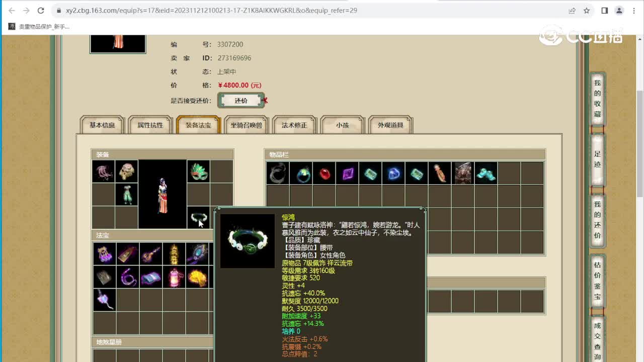Click the jellyfish-like headwear equipment icon
The image size is (644, 362).
pyautogui.click(x=103, y=171)
